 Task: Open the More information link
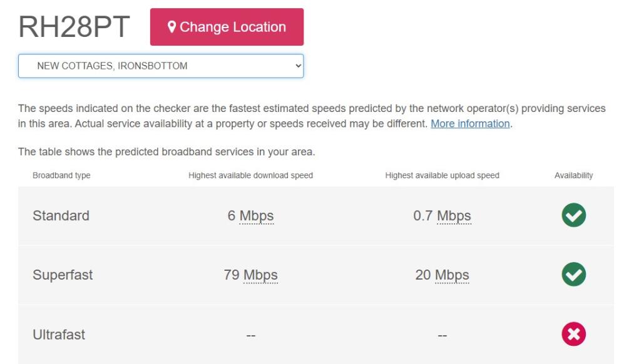pyautogui.click(x=470, y=124)
